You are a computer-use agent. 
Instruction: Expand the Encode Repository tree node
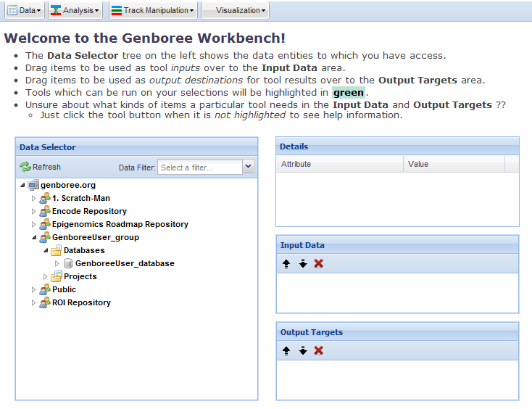[33, 211]
